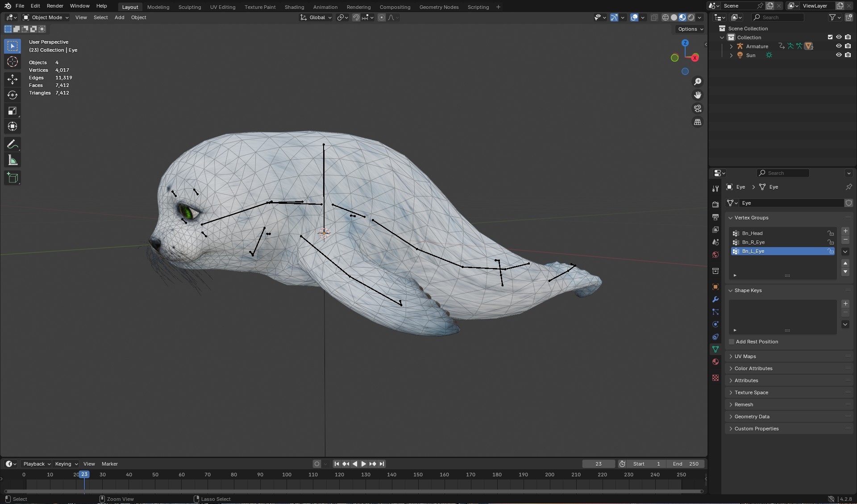
Task: Jump playback to the start frame
Action: pos(336,464)
